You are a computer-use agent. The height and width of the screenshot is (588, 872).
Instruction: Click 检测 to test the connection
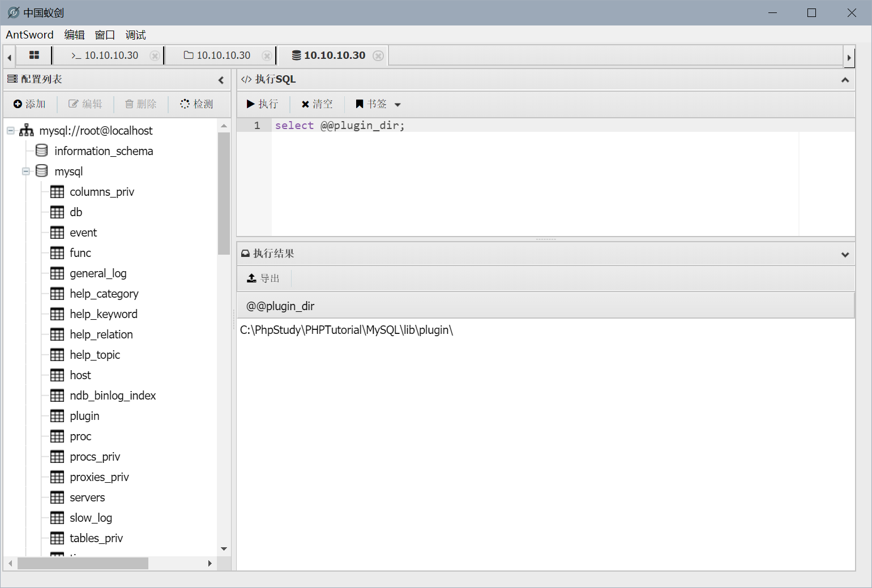click(196, 104)
